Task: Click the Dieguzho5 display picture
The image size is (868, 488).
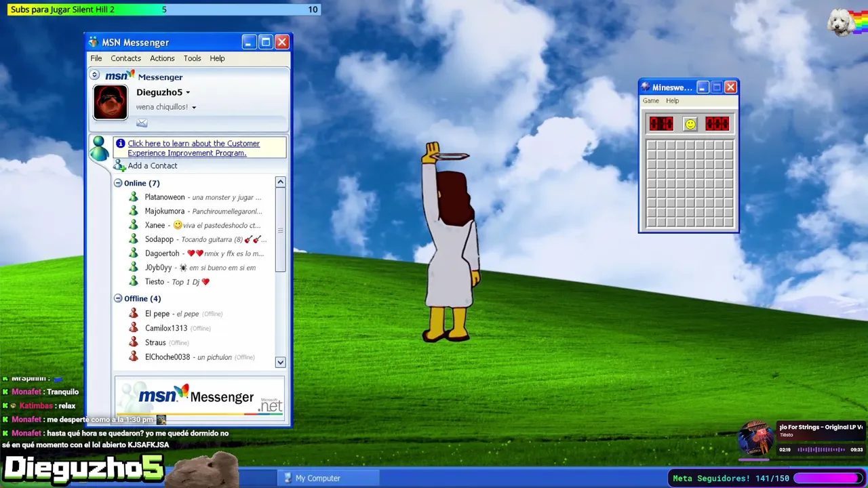Action: (111, 102)
